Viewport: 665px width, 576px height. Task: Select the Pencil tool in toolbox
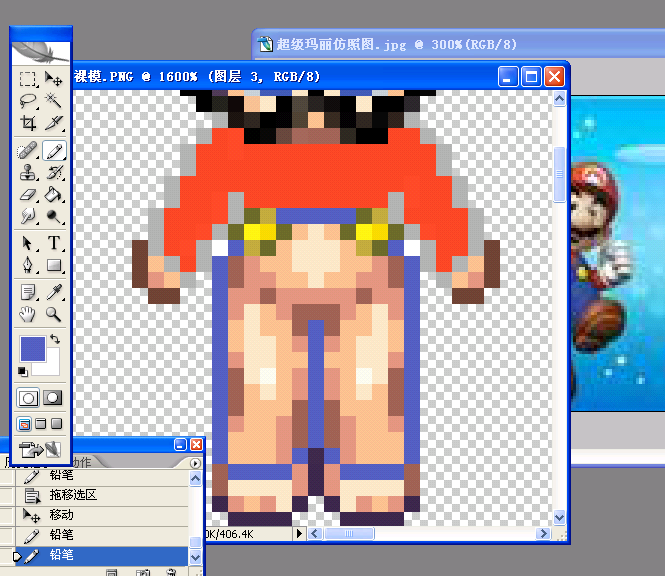tap(54, 151)
